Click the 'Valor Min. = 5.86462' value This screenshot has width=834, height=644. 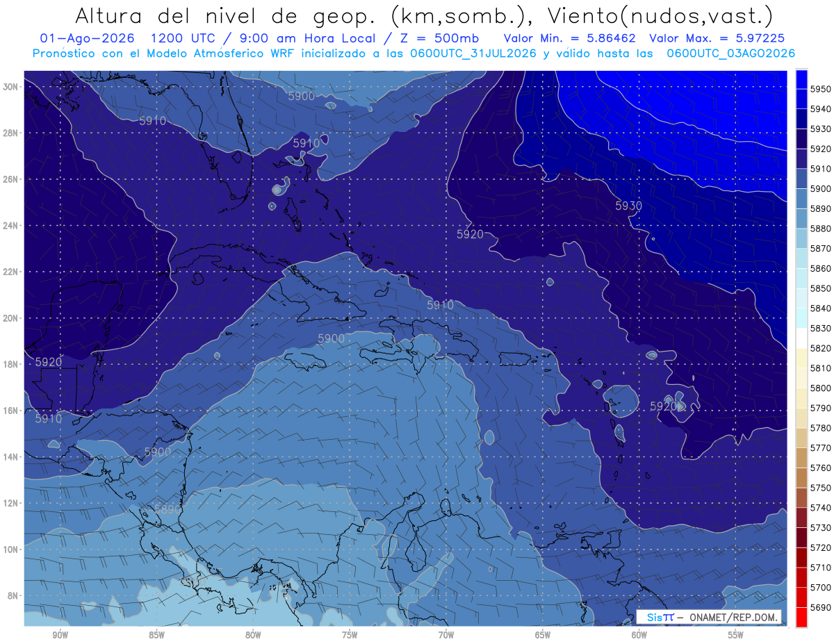click(570, 38)
